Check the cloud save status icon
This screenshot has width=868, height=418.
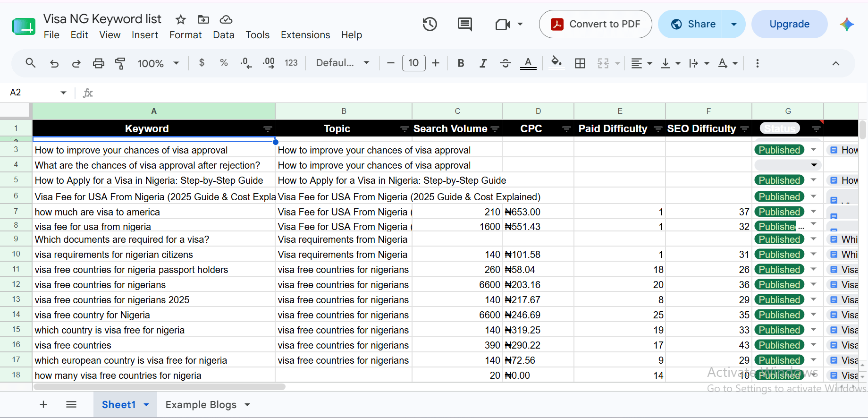[226, 19]
